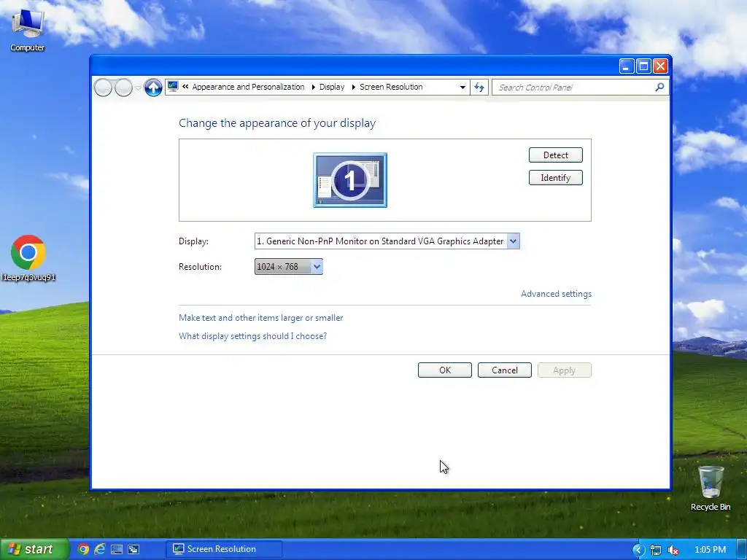
Task: Focus the Search Control Panel field
Action: point(575,87)
